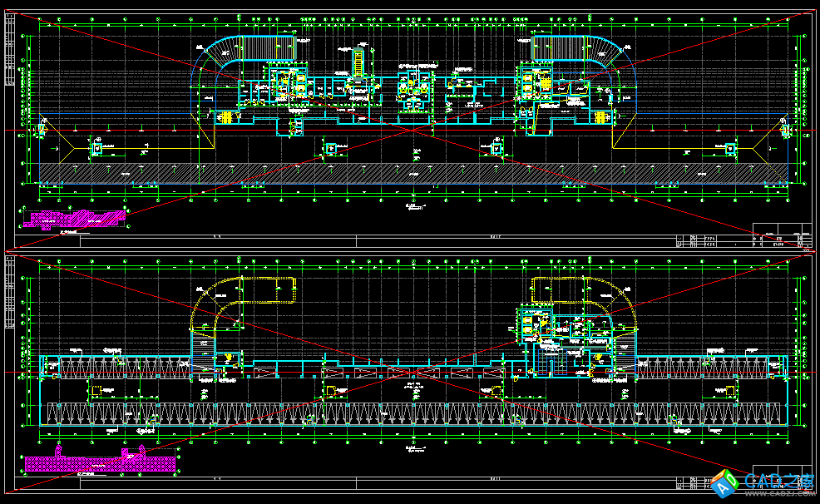Click the magenta key plan in the lower sheet
820x504 pixels.
click(x=100, y=460)
